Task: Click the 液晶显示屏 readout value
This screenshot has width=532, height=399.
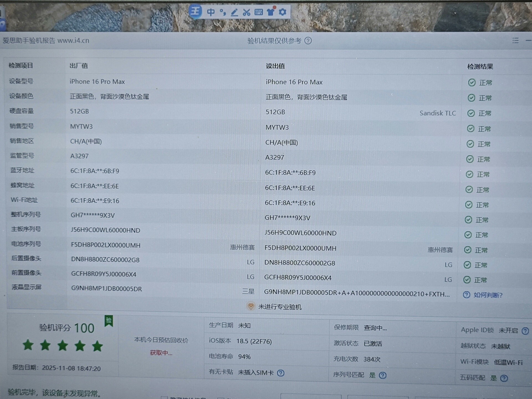Action: 356,293
